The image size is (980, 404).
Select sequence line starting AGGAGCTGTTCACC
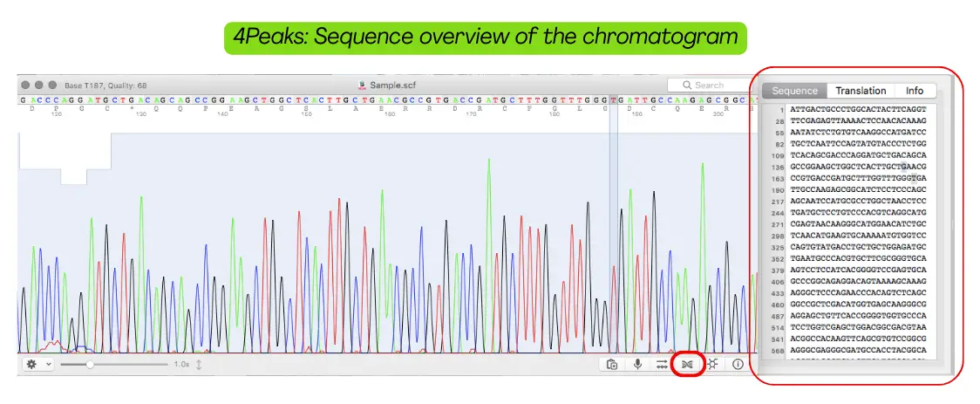[858, 316]
